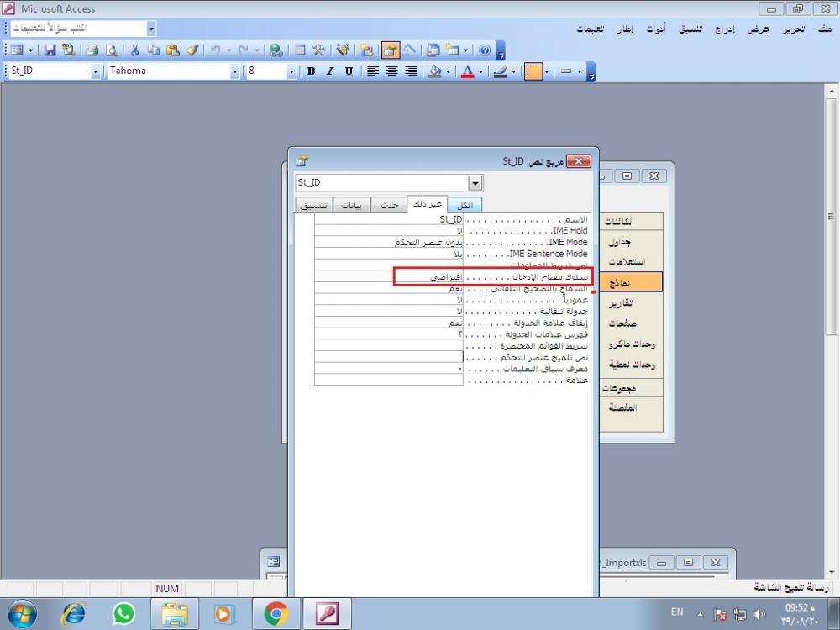The height and width of the screenshot is (630, 840).
Task: Open Microsoft Access Help icon
Action: (485, 50)
